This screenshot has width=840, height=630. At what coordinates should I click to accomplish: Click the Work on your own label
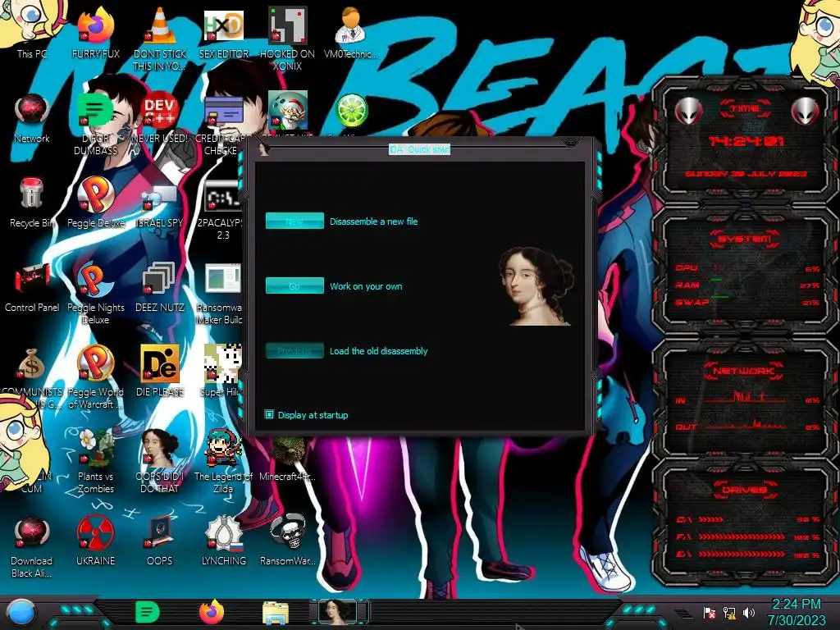(366, 286)
